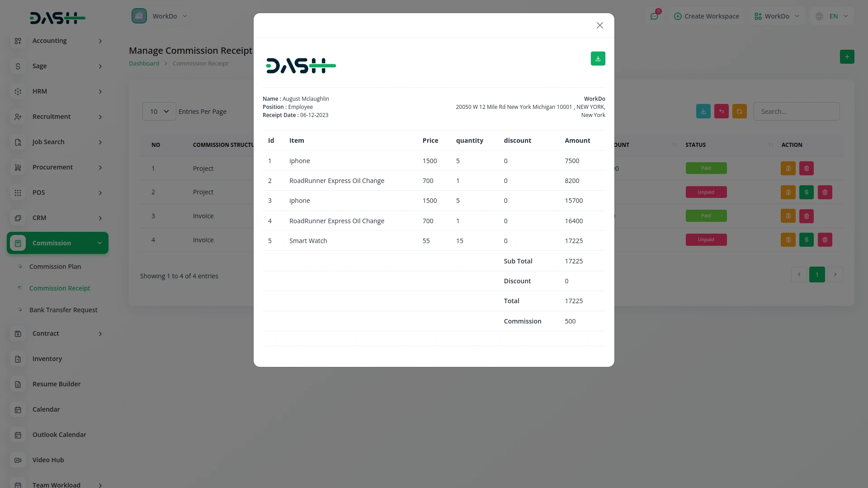Toggle the Amount column sort order
This screenshot has width=868, height=488.
click(674, 145)
